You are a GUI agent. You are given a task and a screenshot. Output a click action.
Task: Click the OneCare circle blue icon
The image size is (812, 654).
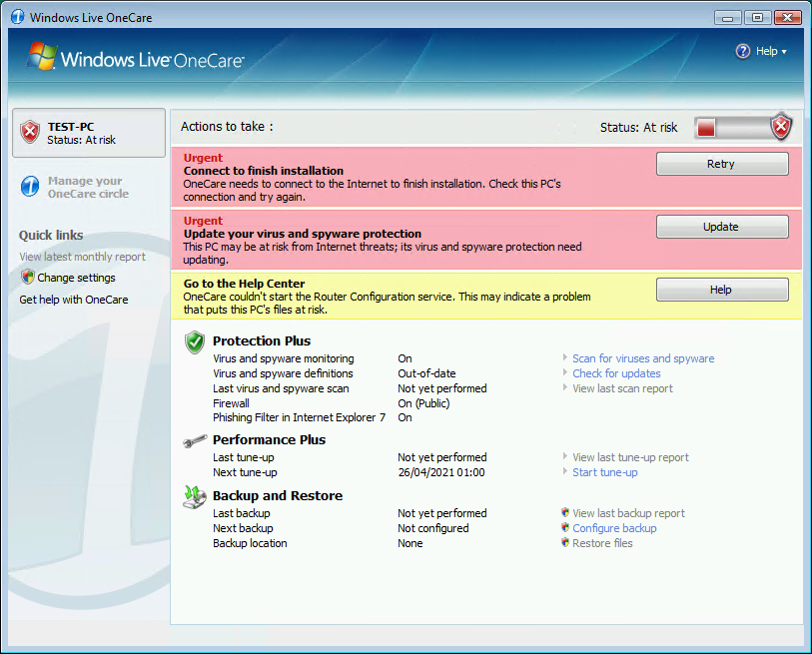pyautogui.click(x=30, y=187)
